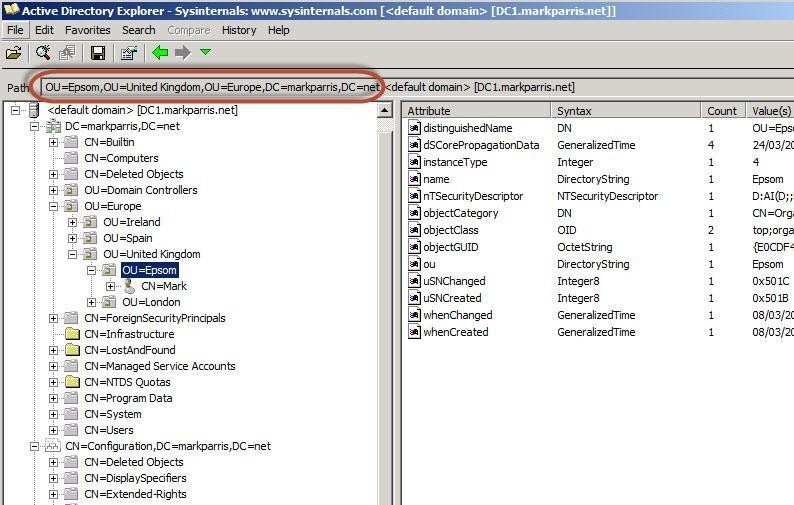Viewport: 794px width, 505px height.
Task: Expand the OU=Ireland node
Action: (73, 222)
